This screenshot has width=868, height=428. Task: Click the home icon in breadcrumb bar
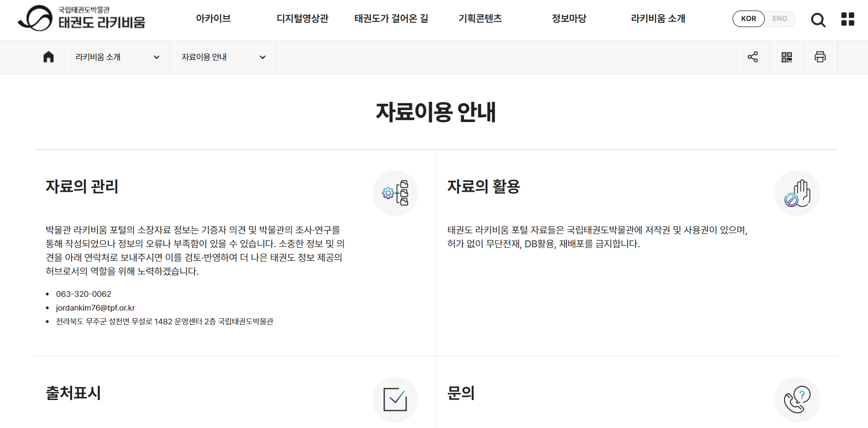pyautogui.click(x=49, y=57)
